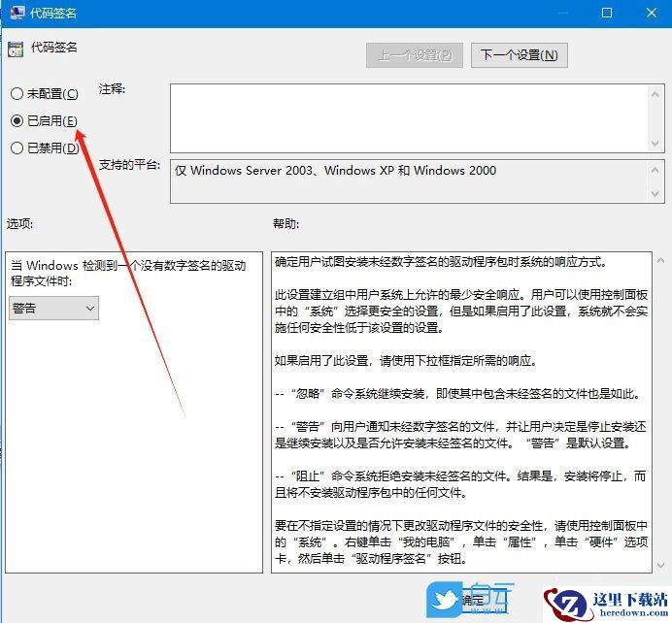Click the 注释 box scroll down arrow
The image size is (672, 623).
click(x=655, y=143)
